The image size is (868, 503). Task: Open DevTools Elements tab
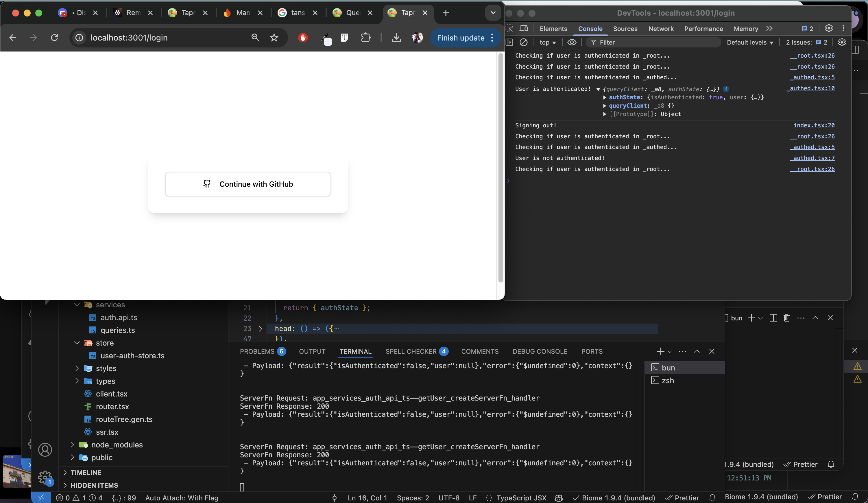coord(553,29)
